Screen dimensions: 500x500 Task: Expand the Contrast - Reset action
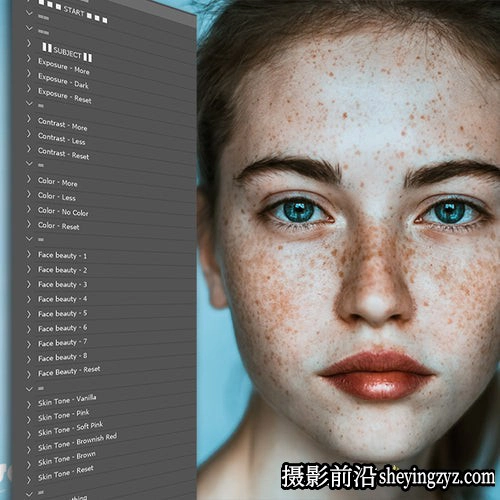[29, 149]
